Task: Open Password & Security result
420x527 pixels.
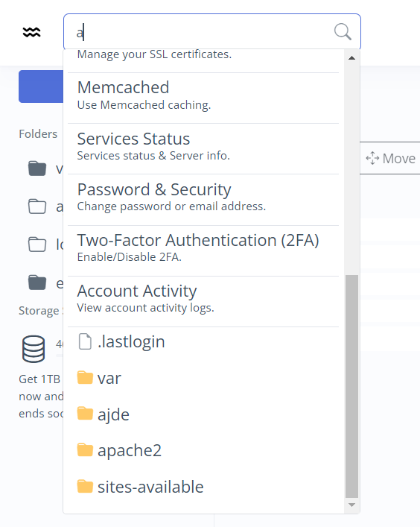Action: click(203, 197)
